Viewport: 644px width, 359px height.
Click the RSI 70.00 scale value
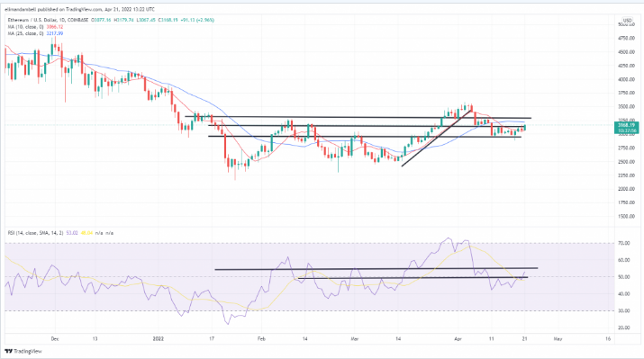(x=624, y=243)
